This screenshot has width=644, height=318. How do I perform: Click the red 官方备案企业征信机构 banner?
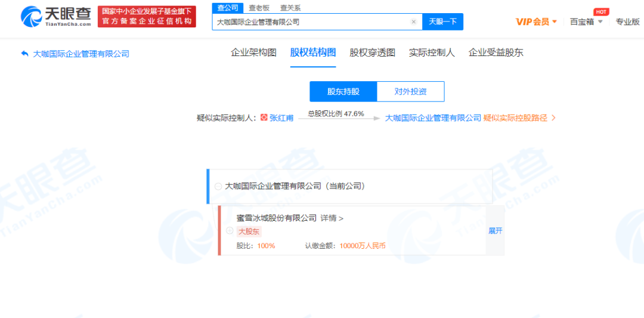147,17
